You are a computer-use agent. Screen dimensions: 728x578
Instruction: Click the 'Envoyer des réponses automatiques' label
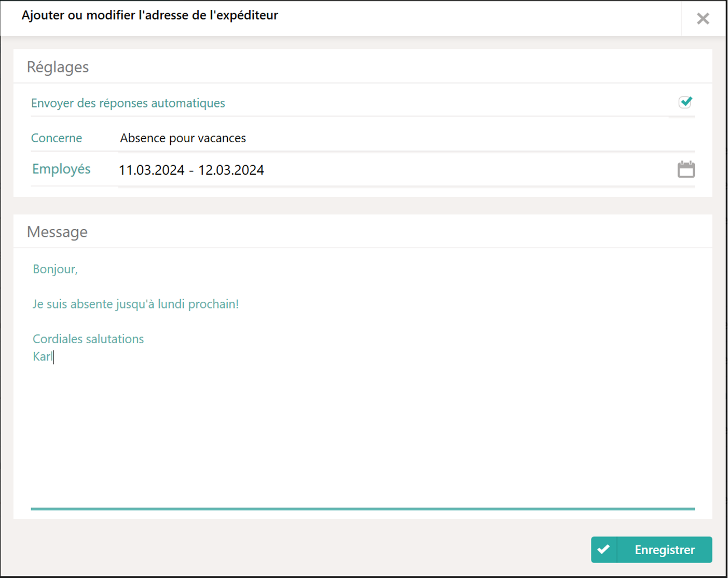click(128, 103)
